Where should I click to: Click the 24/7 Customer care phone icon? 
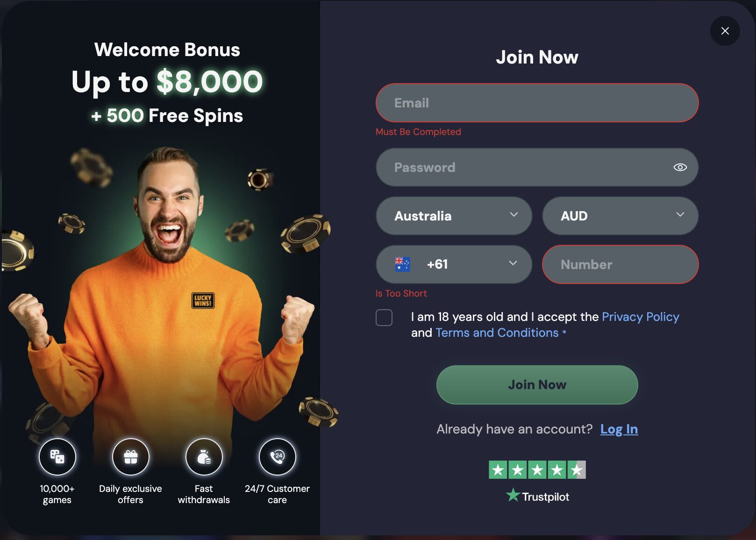point(277,457)
